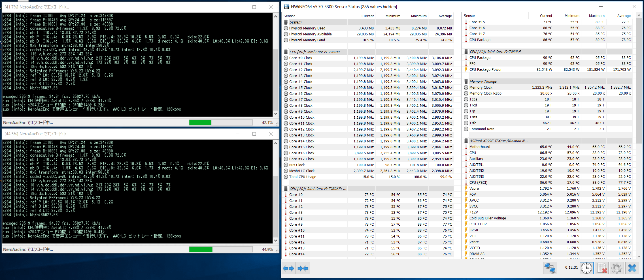Select the Memory Clock row
The image size is (644, 280).
pyautogui.click(x=548, y=87)
